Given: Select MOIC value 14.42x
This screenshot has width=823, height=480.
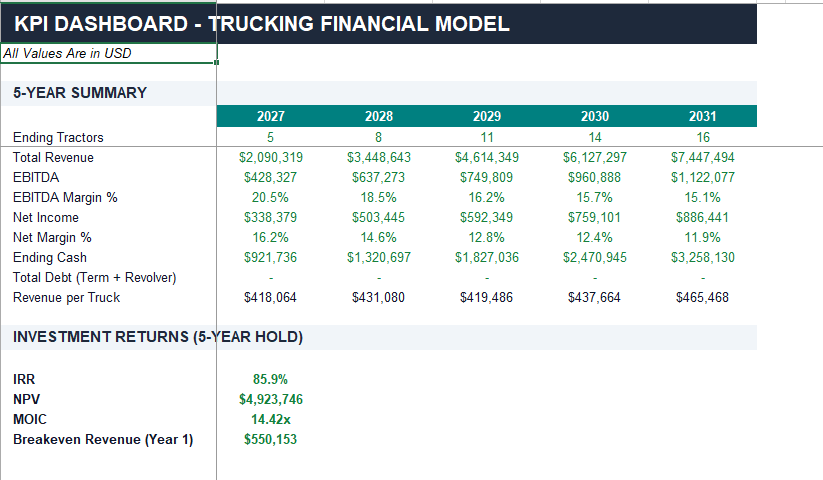Looking at the screenshot, I should pos(271,419).
